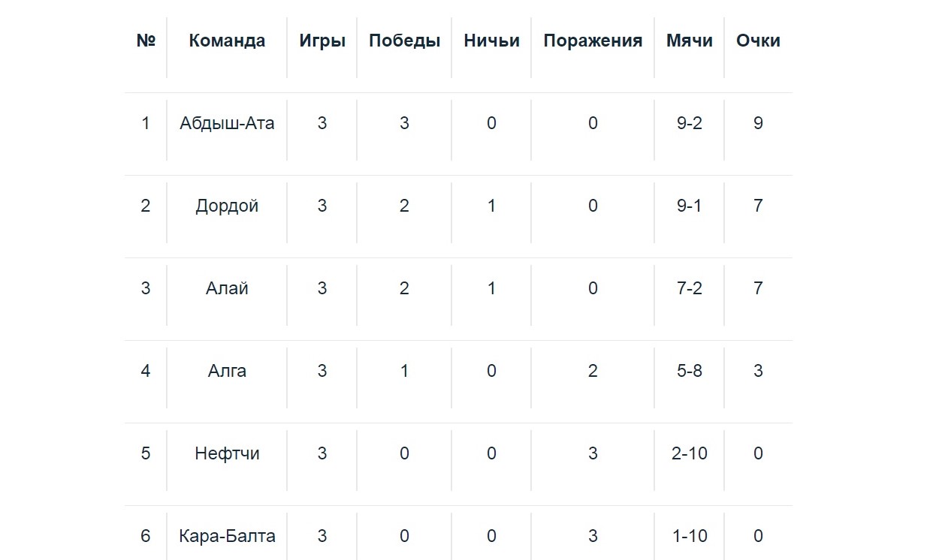The height and width of the screenshot is (560, 939).
Task: Select the 5-8 goals cell
Action: 689,371
